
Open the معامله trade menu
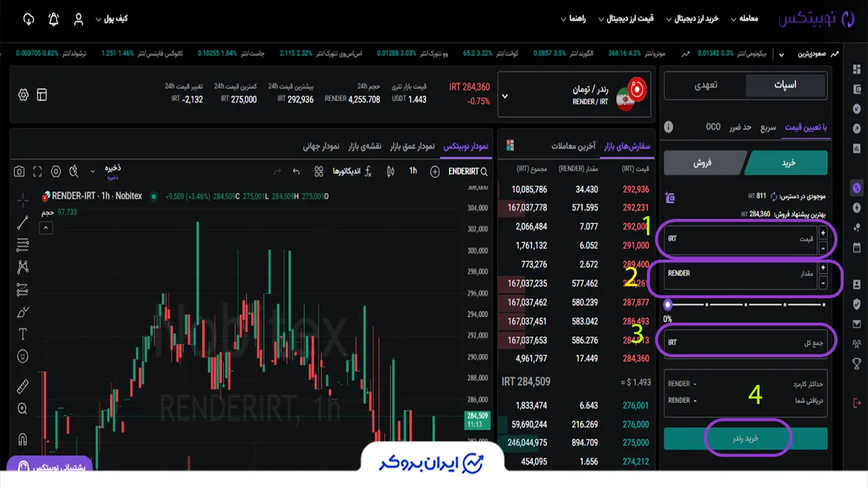pyautogui.click(x=744, y=18)
